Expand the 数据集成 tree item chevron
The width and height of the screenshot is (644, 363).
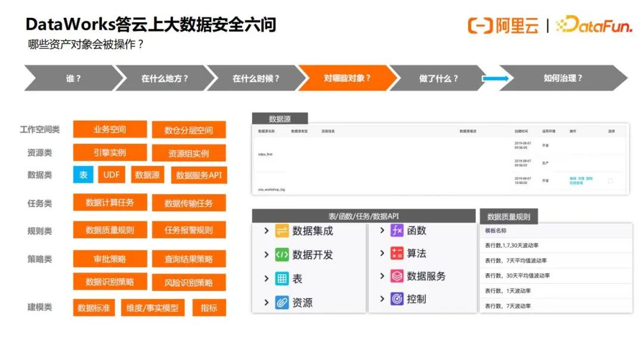click(x=265, y=230)
